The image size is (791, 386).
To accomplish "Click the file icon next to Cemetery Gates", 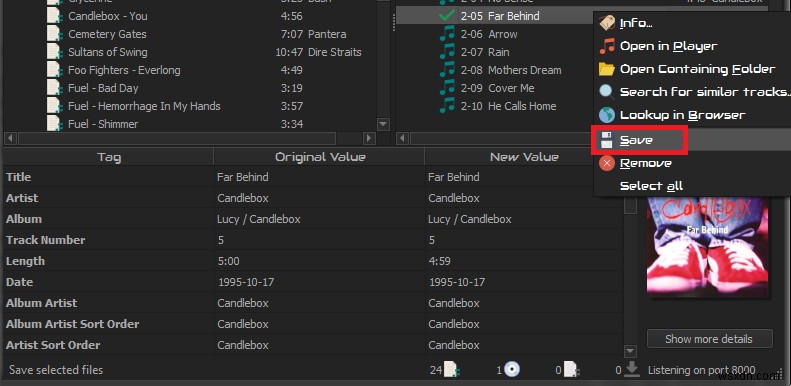I will (x=54, y=34).
